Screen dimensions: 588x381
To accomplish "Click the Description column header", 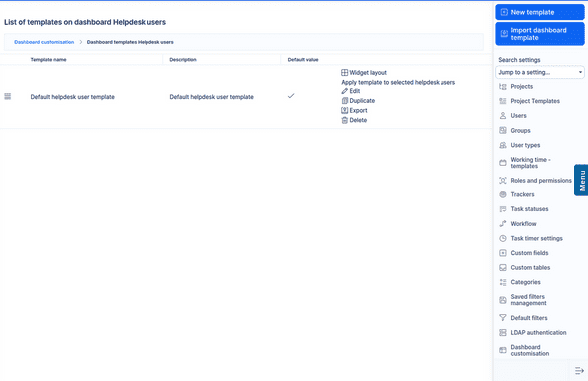I will [x=183, y=59].
